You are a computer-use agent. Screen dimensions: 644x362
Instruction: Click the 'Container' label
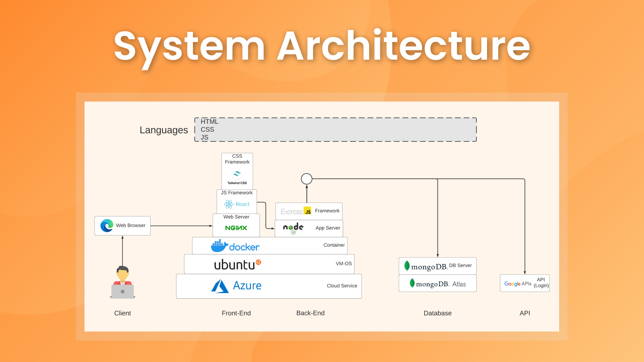tap(334, 245)
